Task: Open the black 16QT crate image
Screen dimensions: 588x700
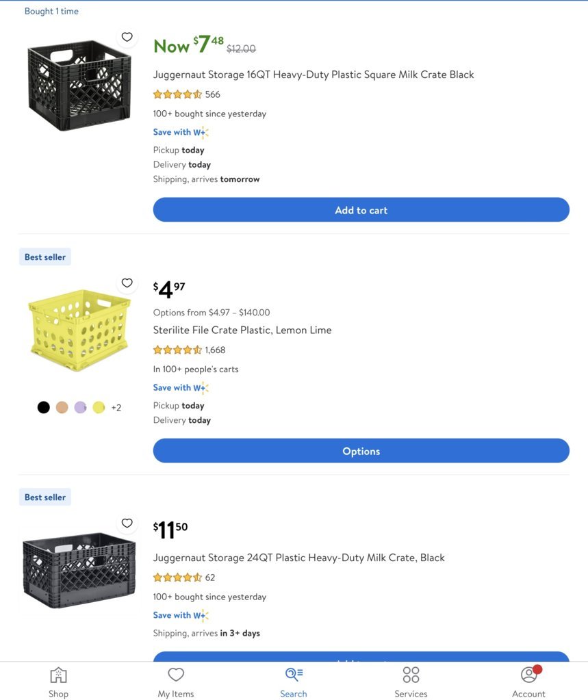Action: click(79, 86)
